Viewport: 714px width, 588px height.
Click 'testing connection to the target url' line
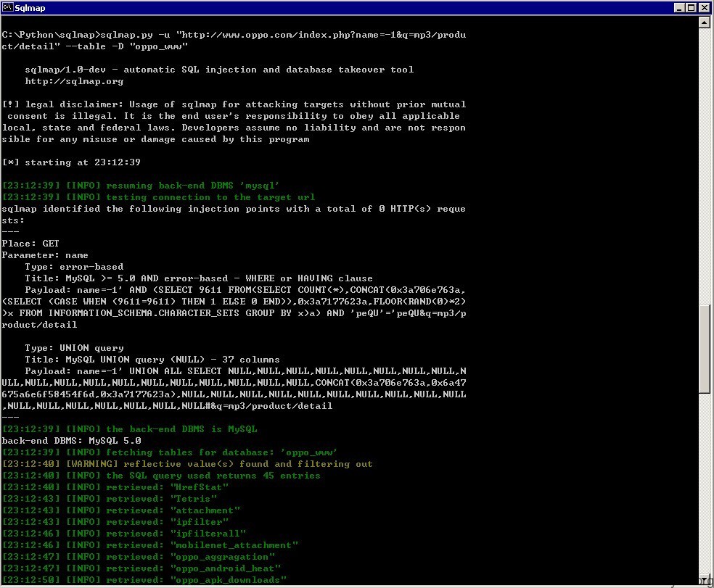[x=158, y=197]
